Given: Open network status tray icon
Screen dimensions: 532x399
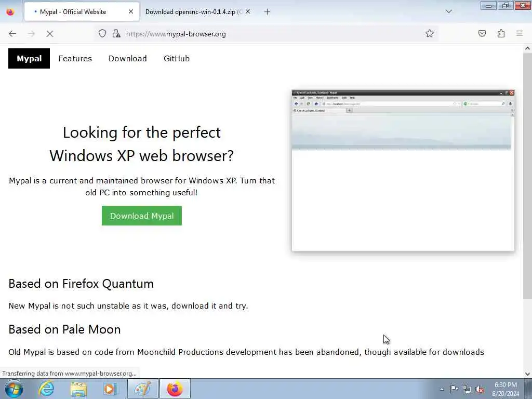Looking at the screenshot, I should pyautogui.click(x=467, y=389).
